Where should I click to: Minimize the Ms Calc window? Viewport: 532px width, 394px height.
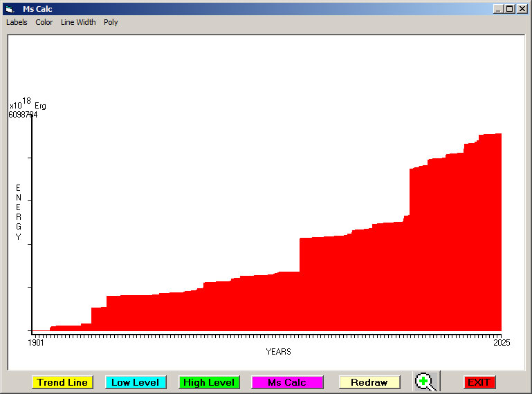pyautogui.click(x=499, y=9)
